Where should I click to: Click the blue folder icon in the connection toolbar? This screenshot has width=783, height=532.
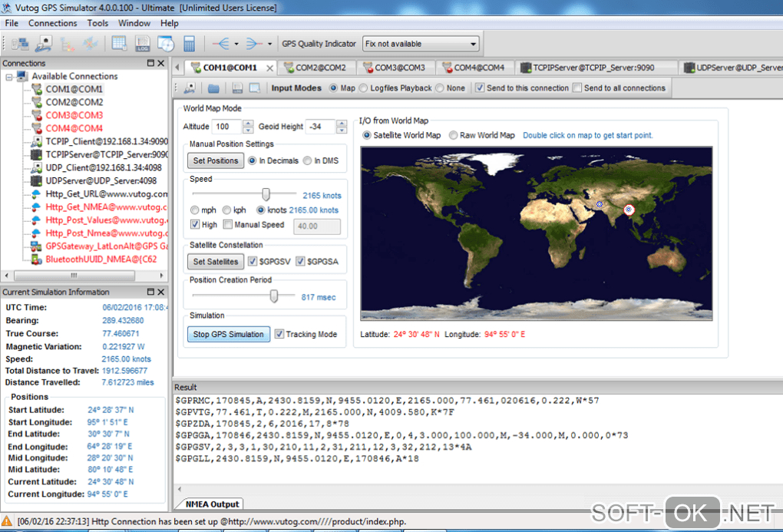pyautogui.click(x=214, y=88)
